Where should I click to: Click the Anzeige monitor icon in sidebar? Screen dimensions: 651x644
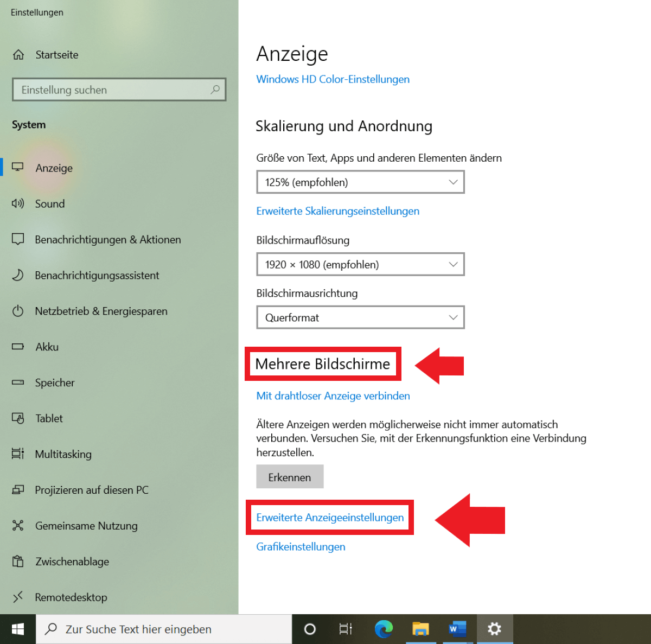18,167
